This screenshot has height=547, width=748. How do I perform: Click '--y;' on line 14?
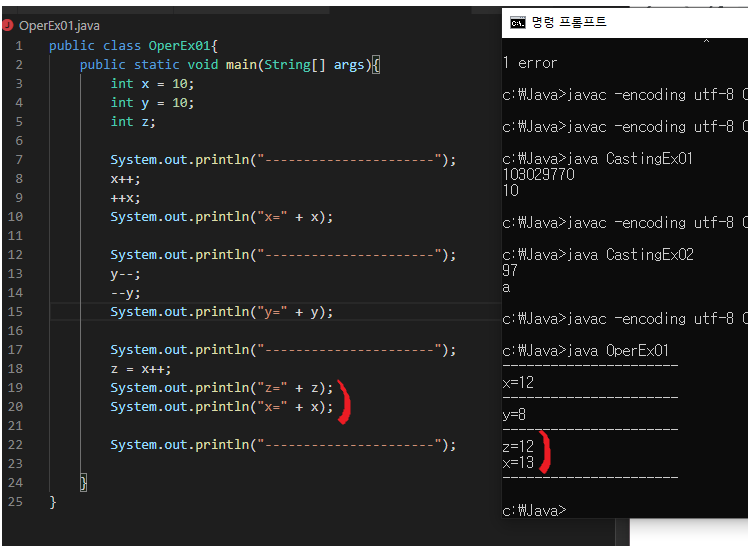click(125, 293)
